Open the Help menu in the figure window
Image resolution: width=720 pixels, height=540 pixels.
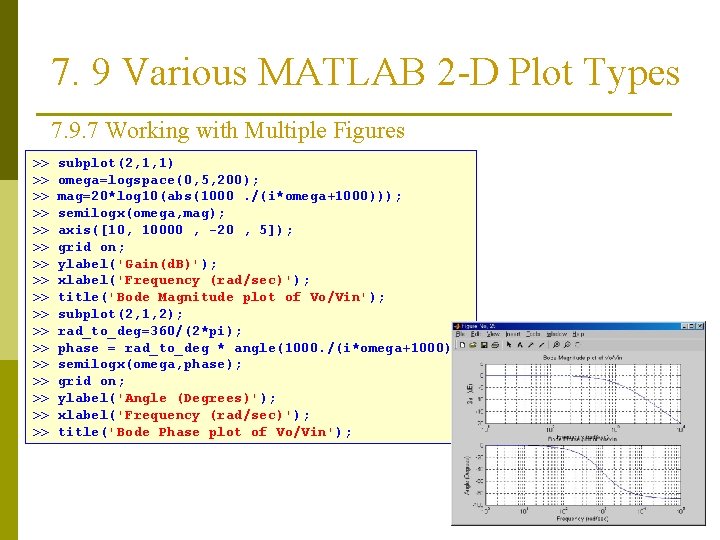point(578,334)
